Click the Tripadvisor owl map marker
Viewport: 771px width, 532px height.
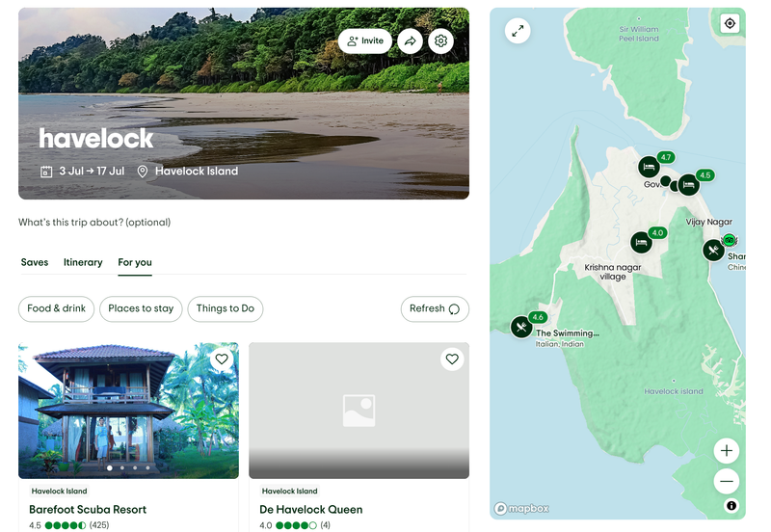tap(730, 240)
